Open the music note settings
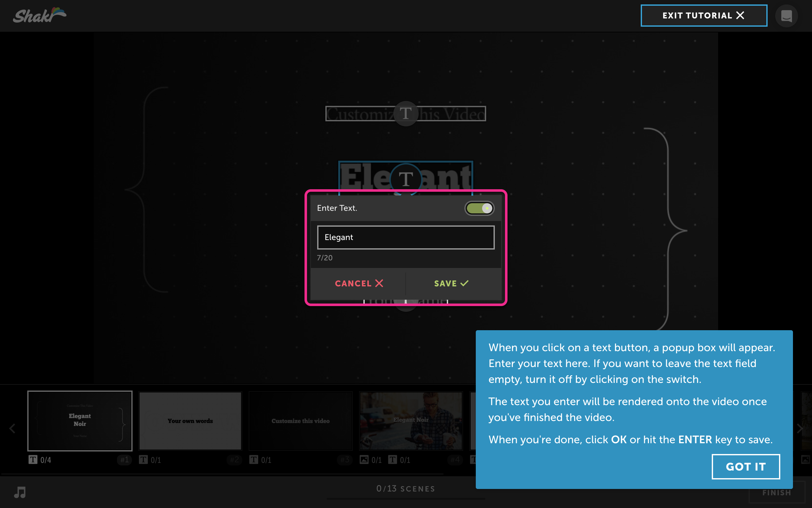The image size is (812, 508). pos(20,492)
